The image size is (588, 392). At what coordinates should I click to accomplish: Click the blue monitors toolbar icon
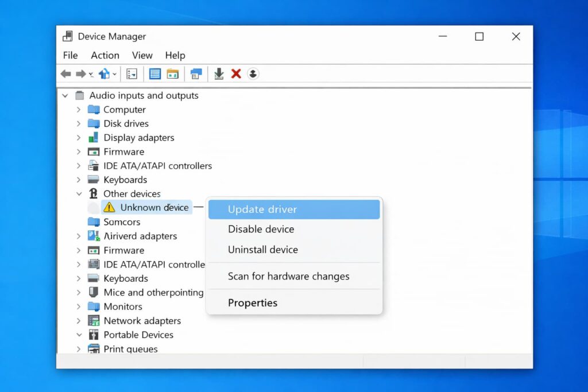[x=196, y=74]
